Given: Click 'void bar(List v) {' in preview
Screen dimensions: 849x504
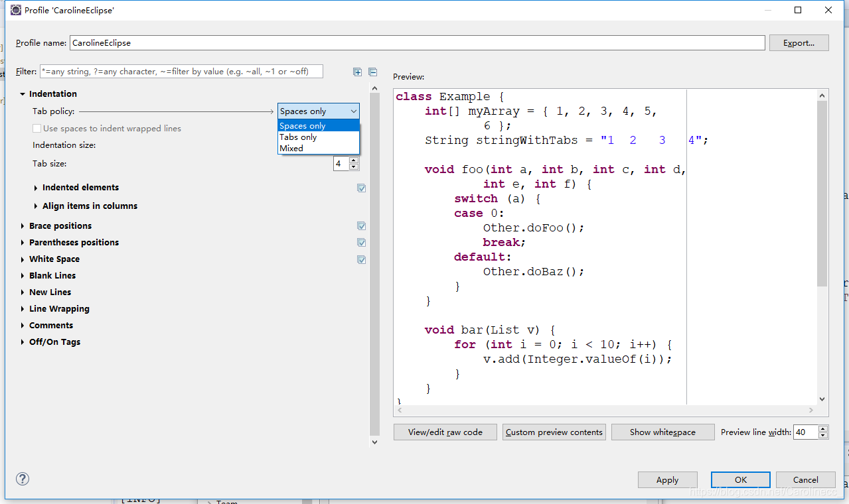Looking at the screenshot, I should [489, 330].
